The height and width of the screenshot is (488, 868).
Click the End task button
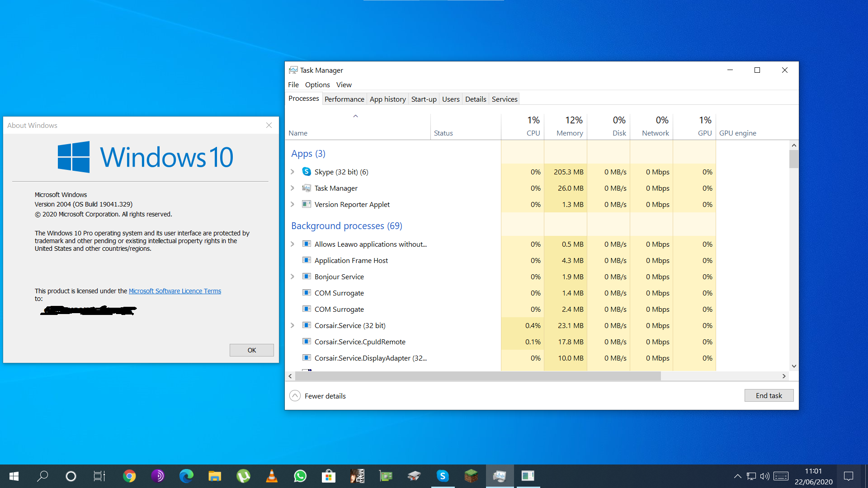pos(769,395)
